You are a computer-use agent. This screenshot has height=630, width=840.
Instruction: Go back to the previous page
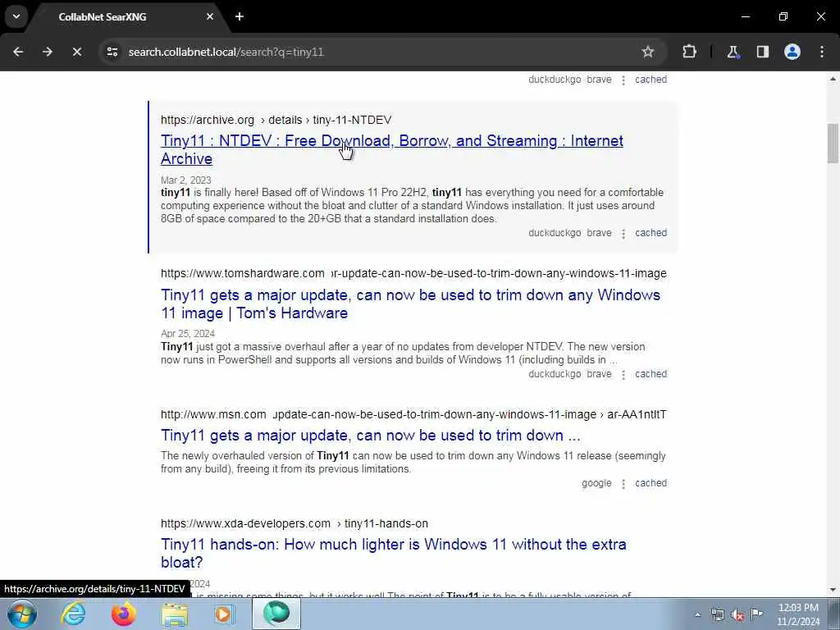[18, 52]
